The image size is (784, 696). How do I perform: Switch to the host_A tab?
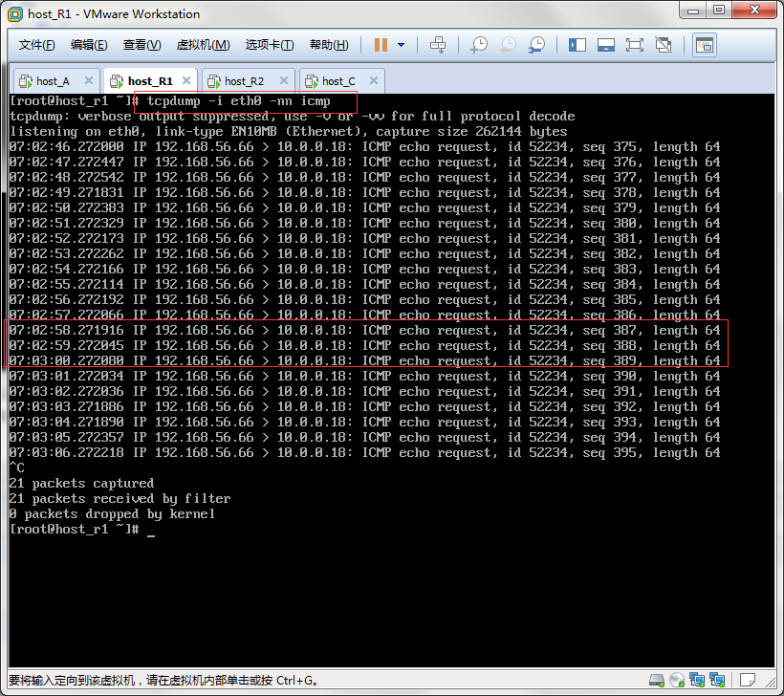[x=53, y=81]
